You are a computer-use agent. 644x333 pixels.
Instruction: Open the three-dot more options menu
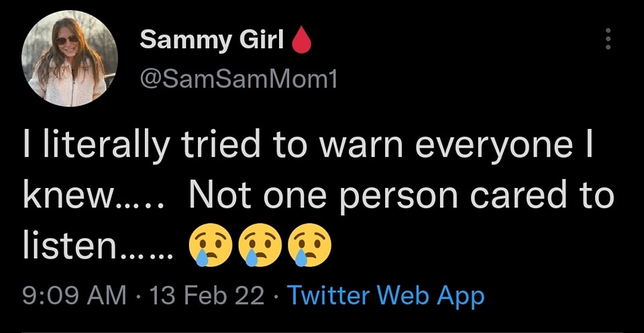[608, 39]
